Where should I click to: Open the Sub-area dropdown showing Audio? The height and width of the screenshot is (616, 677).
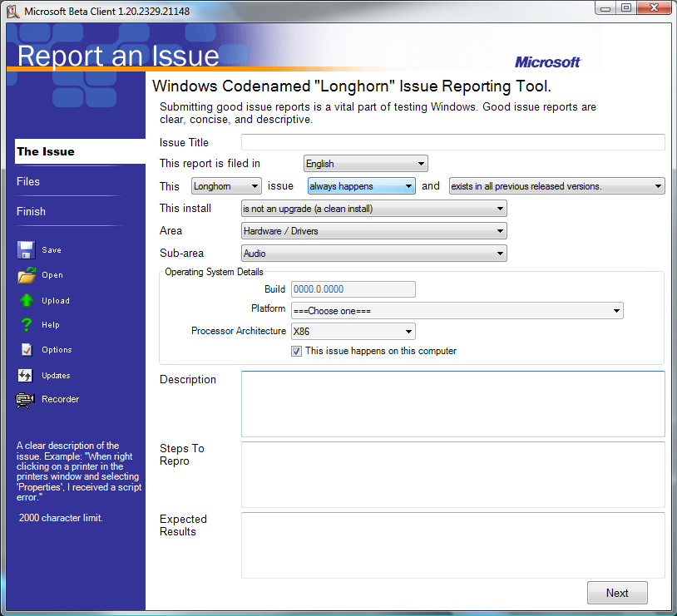(374, 254)
